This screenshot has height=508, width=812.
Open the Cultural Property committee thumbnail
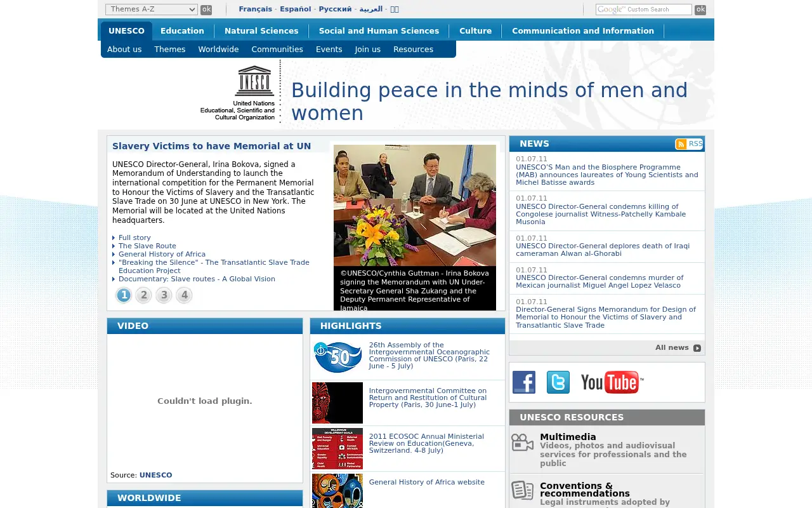337,403
